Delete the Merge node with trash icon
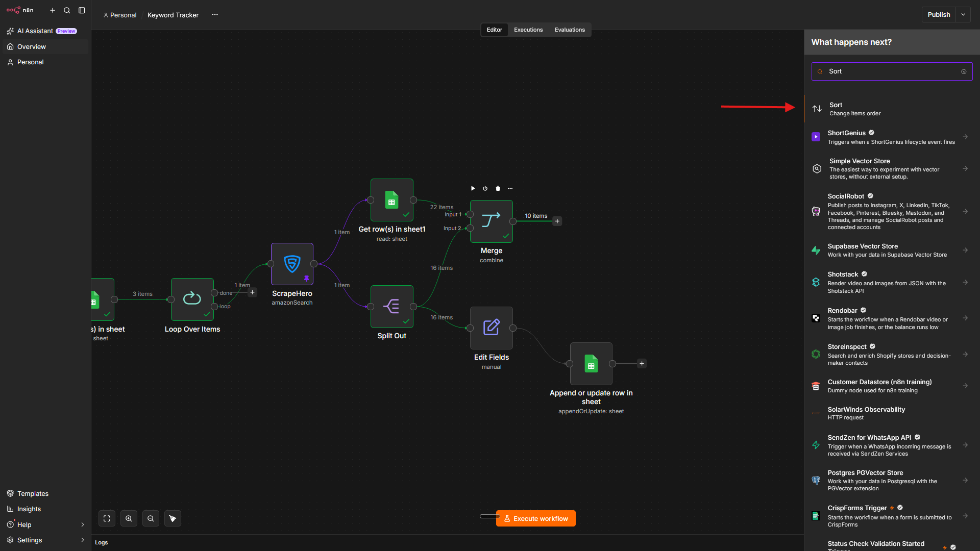The image size is (980, 551). 498,188
